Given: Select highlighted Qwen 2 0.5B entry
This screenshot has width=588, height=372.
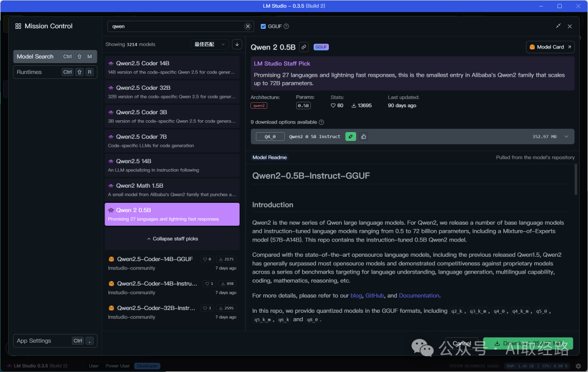Looking at the screenshot, I should [x=171, y=214].
